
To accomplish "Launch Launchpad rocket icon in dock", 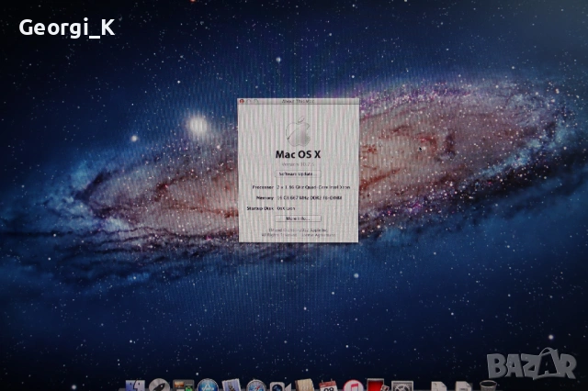I will (x=159, y=385).
